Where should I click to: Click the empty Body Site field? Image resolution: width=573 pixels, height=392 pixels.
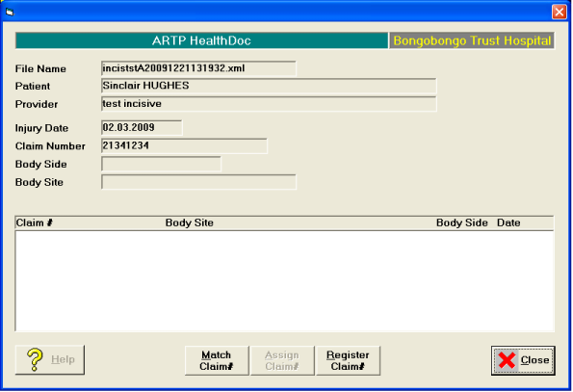[198, 182]
